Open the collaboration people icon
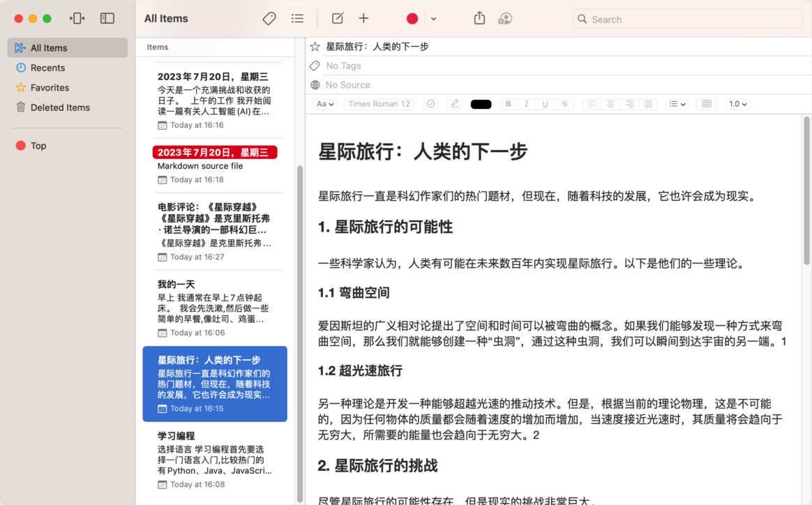This screenshot has width=812, height=505. 505,19
